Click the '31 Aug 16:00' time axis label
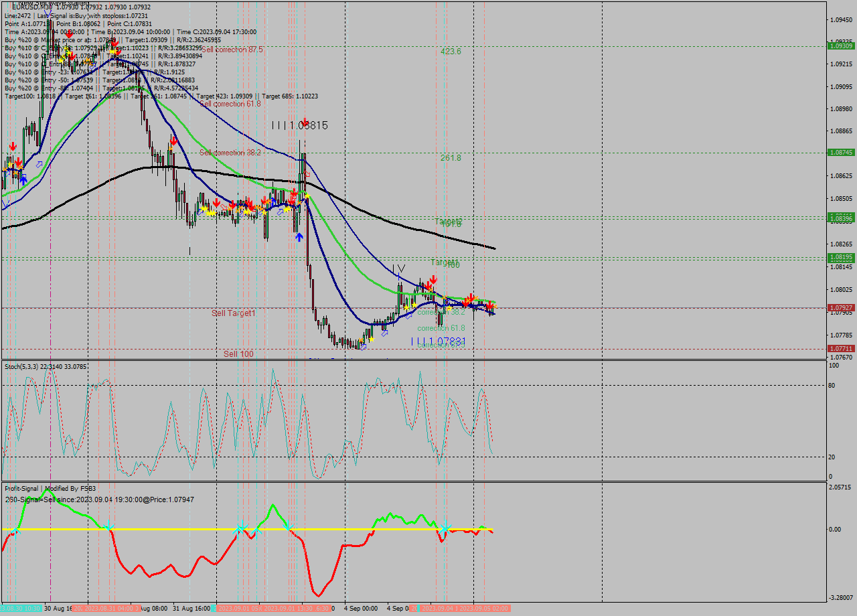857x616 pixels. coord(192,609)
